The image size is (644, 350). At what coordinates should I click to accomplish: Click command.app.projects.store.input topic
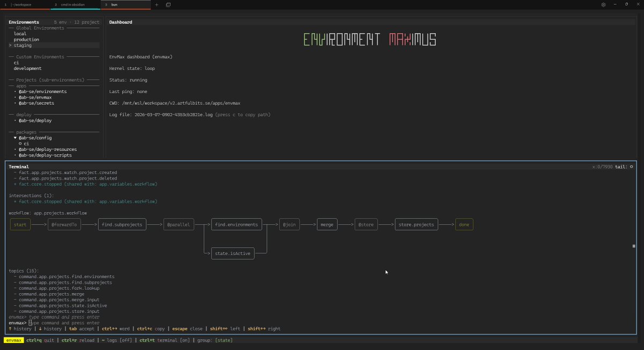(58, 311)
